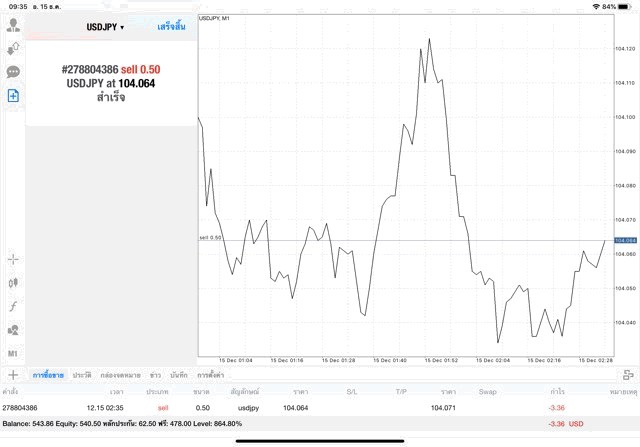Screen dimensions: 640x447
Task: Switch to the การซื้อขาย trade tab
Action: click(48, 375)
